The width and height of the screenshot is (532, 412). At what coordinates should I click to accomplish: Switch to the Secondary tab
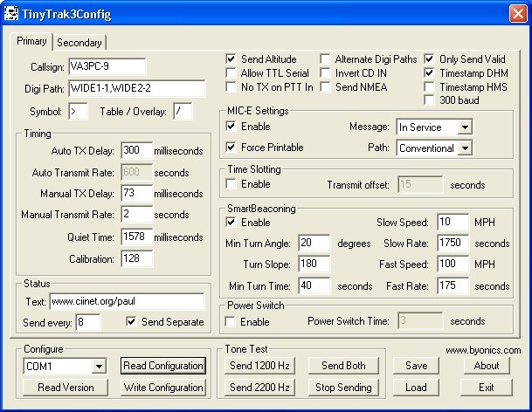pyautogui.click(x=79, y=43)
